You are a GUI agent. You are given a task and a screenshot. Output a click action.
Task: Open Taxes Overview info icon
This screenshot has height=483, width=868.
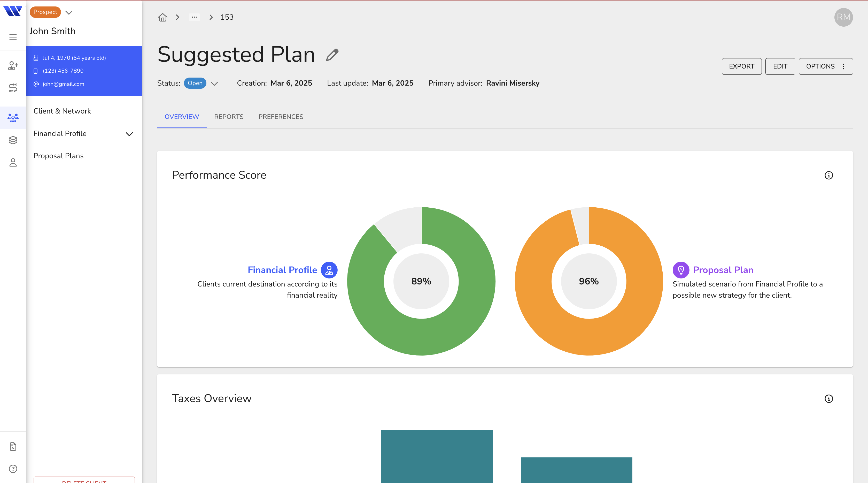pyautogui.click(x=828, y=399)
